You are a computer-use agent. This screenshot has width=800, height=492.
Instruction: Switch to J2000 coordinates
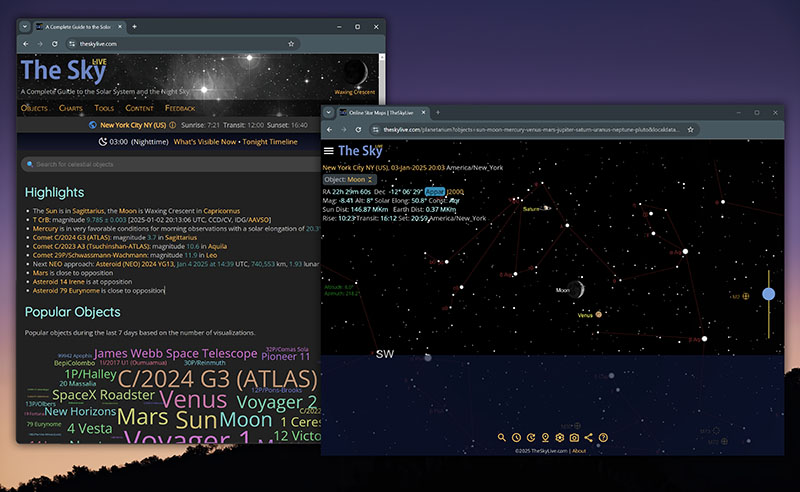pos(454,190)
